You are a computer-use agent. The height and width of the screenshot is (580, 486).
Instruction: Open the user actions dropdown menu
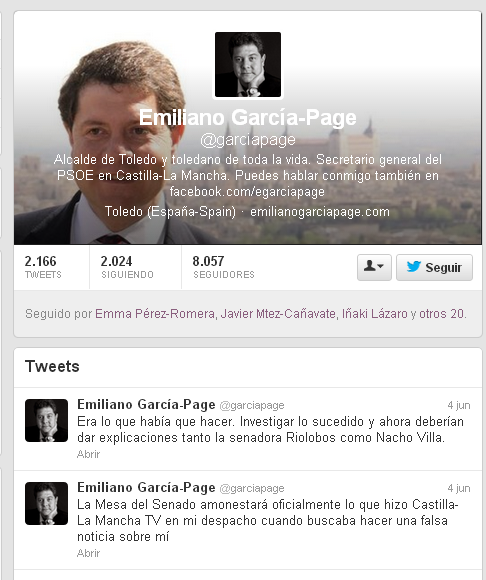374,267
